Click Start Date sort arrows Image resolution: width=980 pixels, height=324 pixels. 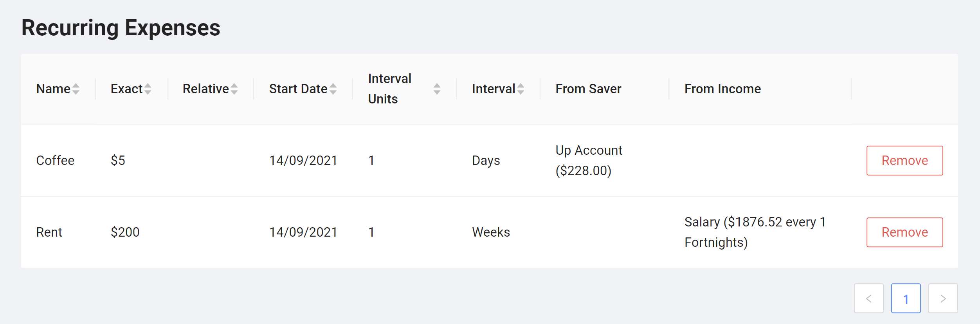click(x=333, y=89)
